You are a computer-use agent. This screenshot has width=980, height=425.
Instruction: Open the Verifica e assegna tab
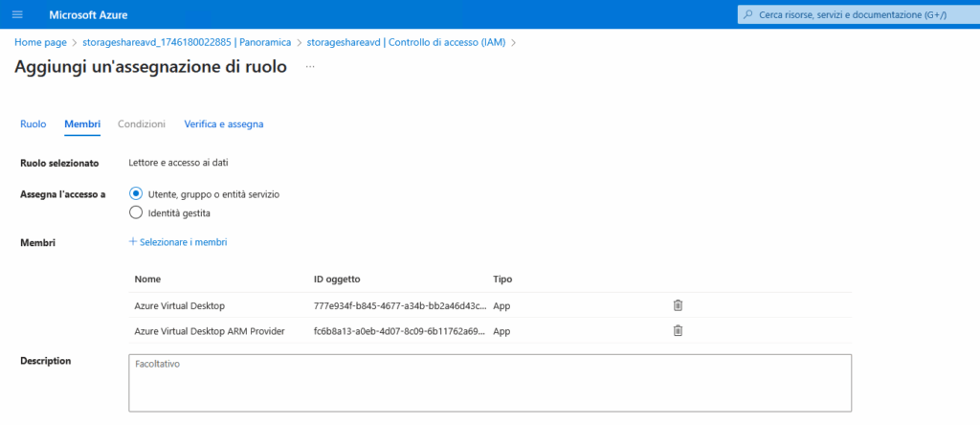(224, 123)
